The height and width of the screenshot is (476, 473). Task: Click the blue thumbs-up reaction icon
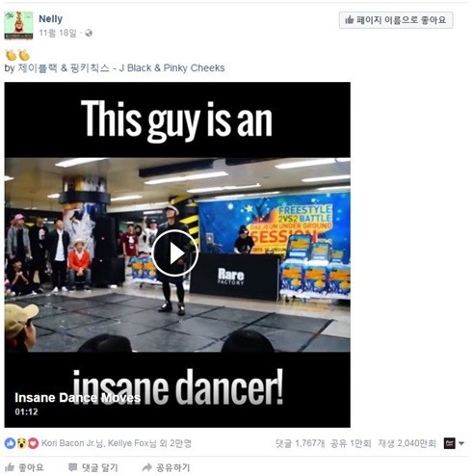(10, 443)
